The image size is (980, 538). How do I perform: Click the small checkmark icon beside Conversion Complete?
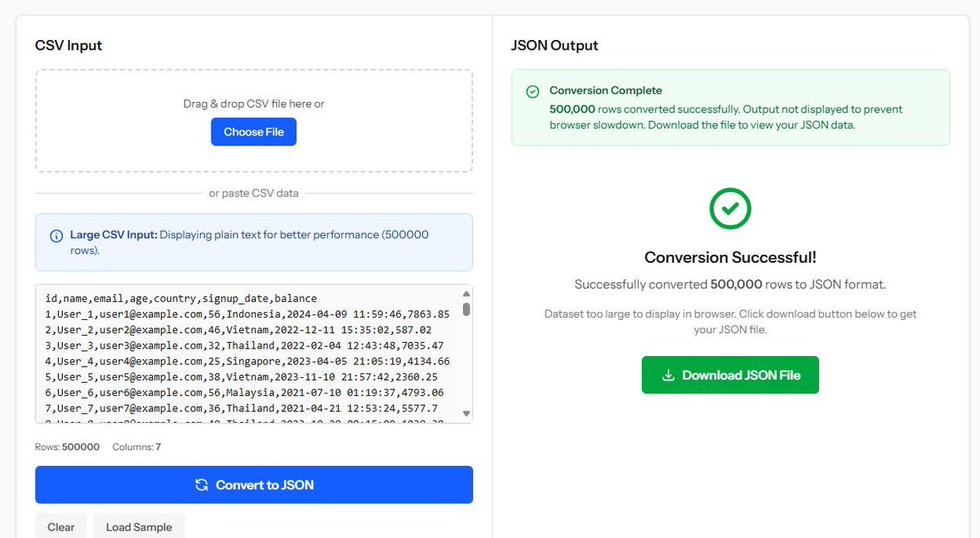click(532, 91)
